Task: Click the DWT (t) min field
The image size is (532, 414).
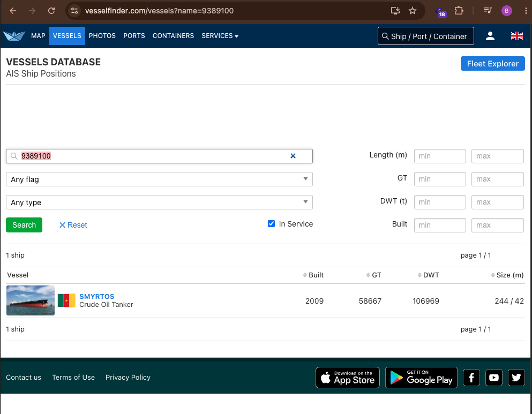Action: click(x=440, y=202)
